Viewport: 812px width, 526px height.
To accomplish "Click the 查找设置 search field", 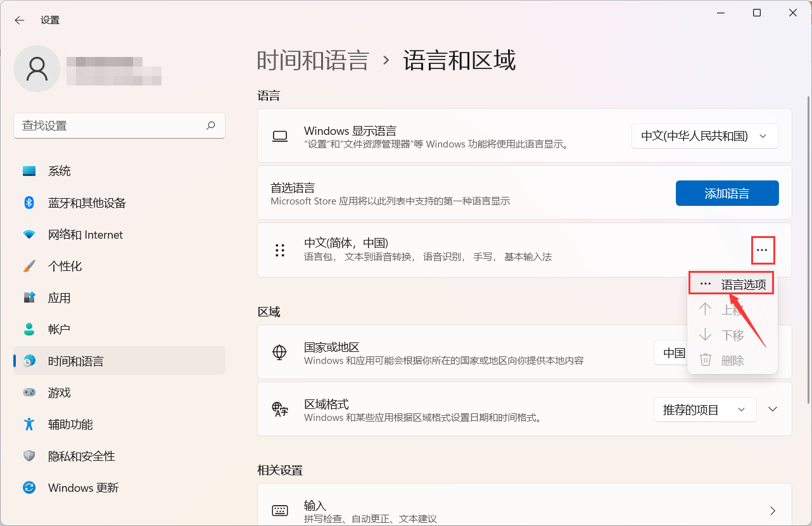I will coord(119,125).
